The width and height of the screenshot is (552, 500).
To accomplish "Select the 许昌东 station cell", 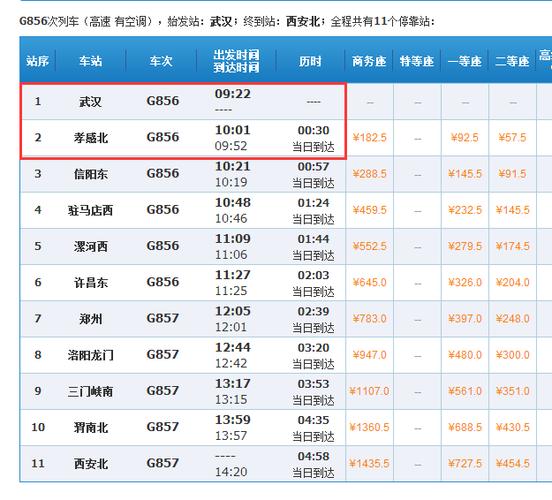I will [91, 282].
